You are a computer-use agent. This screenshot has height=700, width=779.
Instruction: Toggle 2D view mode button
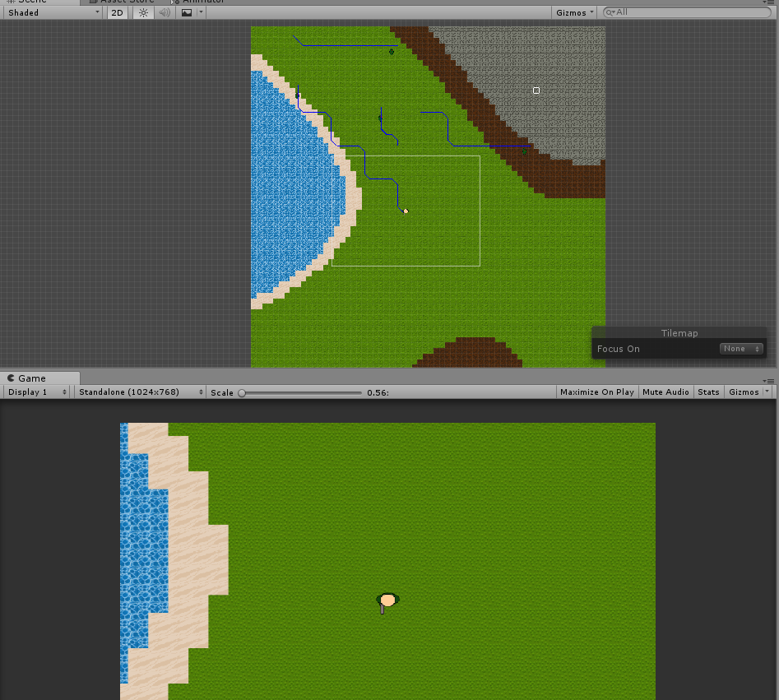(118, 12)
